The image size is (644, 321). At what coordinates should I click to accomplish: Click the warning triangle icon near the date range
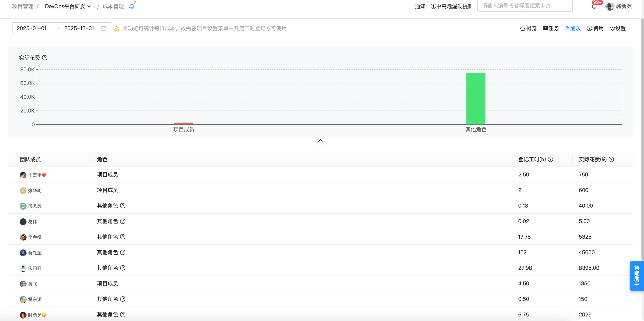(x=117, y=28)
